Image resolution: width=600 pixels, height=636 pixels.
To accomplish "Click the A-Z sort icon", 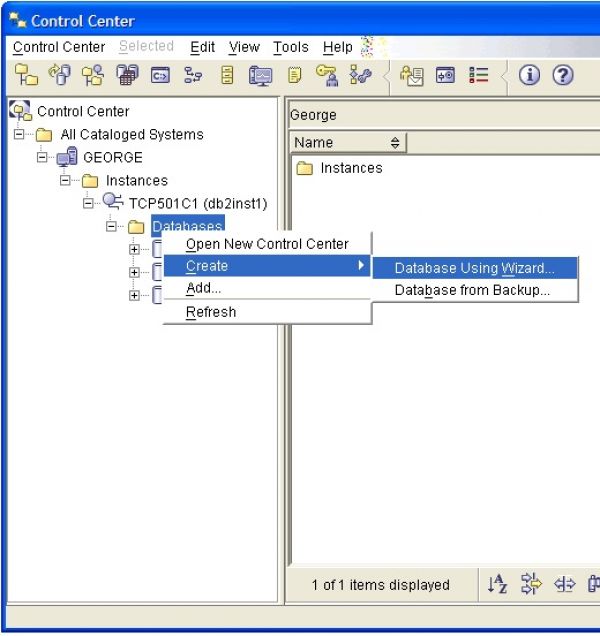I will pyautogui.click(x=497, y=584).
